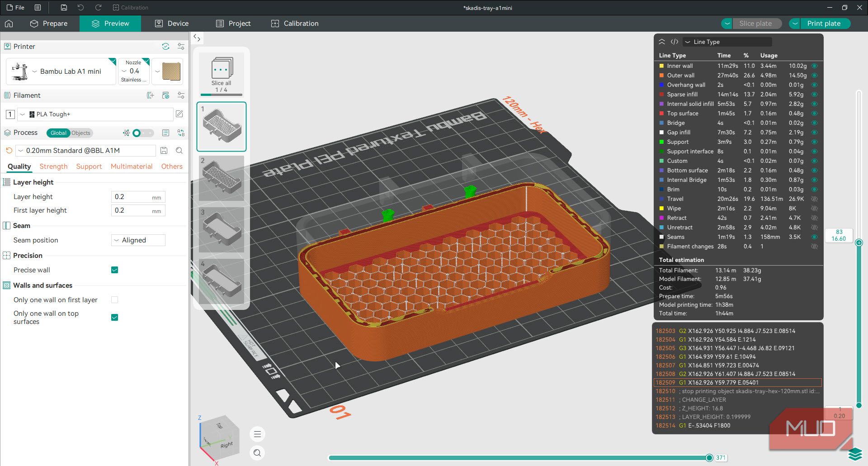Click the edit filament preset icon
The height and width of the screenshot is (466, 868).
point(179,114)
